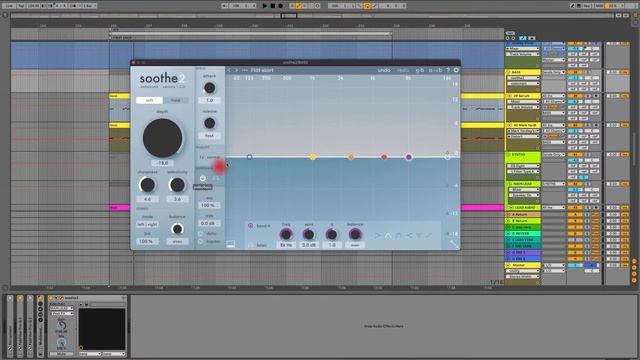Adjust band 4 freq knob
The height and width of the screenshot is (360, 640).
pyautogui.click(x=286, y=234)
